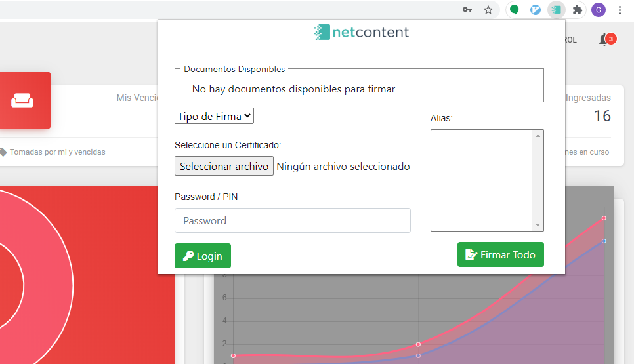634x364 pixels.
Task: Open the Chrome three-dot menu
Action: coord(620,10)
